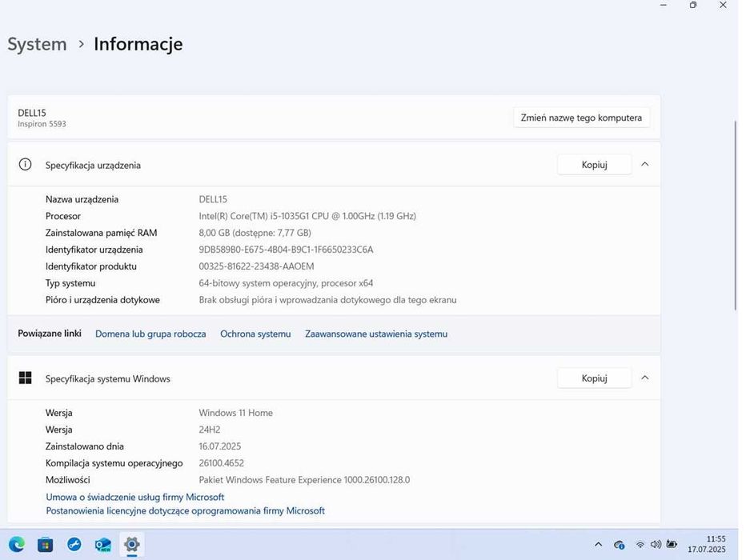Click the Specyfikacja urządzenia header text
Image resolution: width=754 pixels, height=560 pixels.
[x=93, y=165]
